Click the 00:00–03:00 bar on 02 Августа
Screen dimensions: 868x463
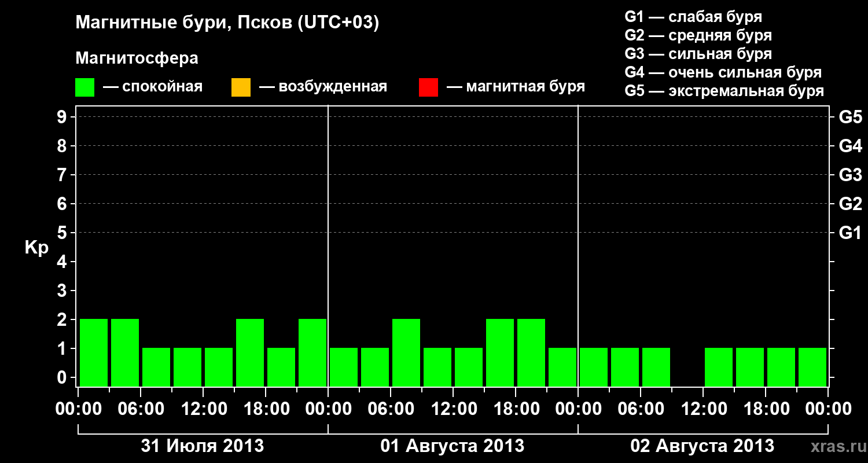(594, 367)
